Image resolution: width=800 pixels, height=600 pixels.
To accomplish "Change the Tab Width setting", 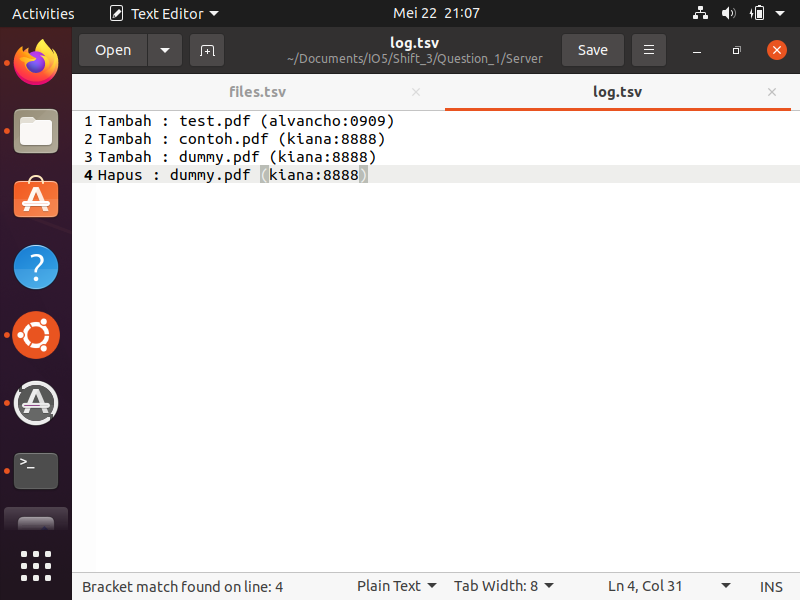I will [x=503, y=586].
